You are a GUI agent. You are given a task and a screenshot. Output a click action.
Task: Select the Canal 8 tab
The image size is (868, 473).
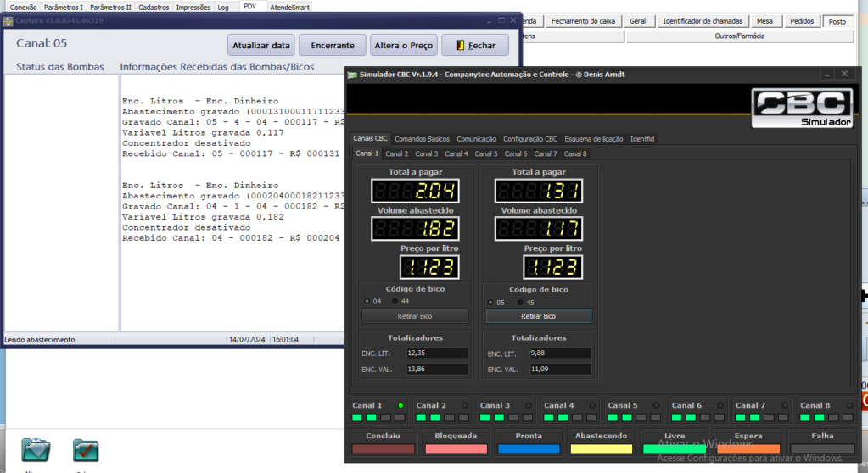575,153
